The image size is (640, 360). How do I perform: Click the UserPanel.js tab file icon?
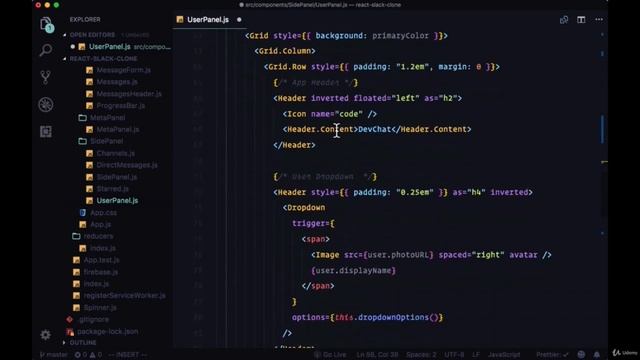180,20
